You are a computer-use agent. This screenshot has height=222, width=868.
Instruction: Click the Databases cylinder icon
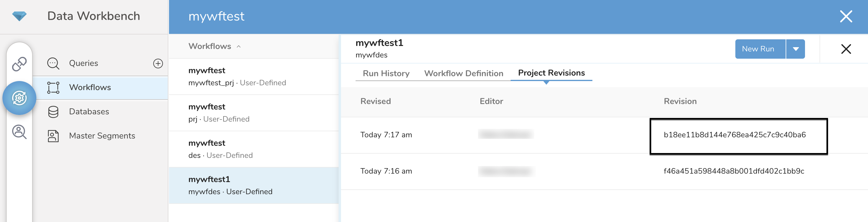click(x=53, y=112)
